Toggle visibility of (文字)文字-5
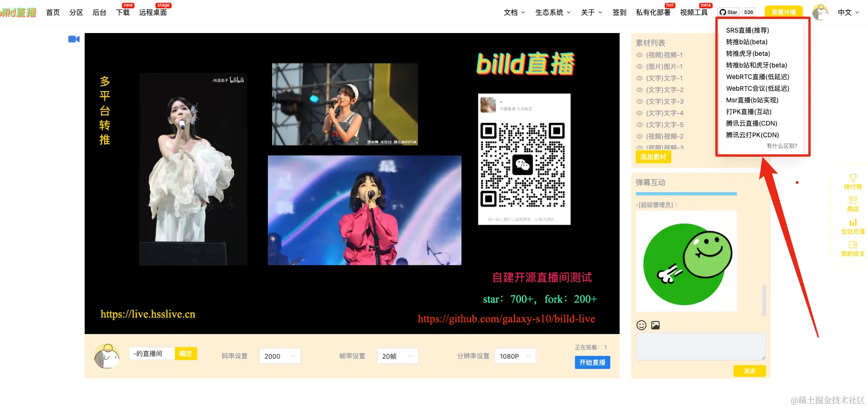This screenshot has width=868, height=408. pos(640,125)
